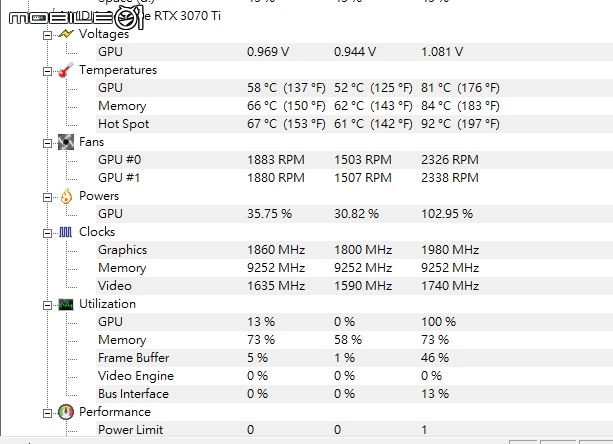The height and width of the screenshot is (444, 613).
Task: Collapse the Temperatures tree node
Action: tap(47, 72)
